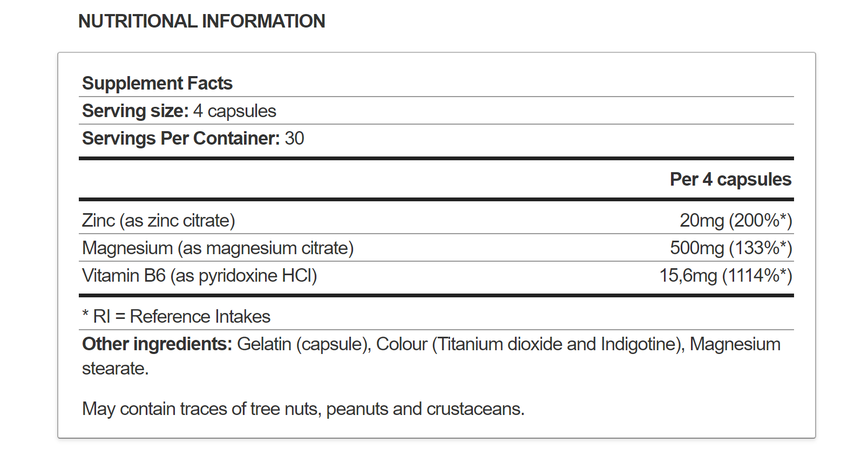Select the Zinc (as zinc citrate) row label
868x463 pixels.
click(x=158, y=221)
